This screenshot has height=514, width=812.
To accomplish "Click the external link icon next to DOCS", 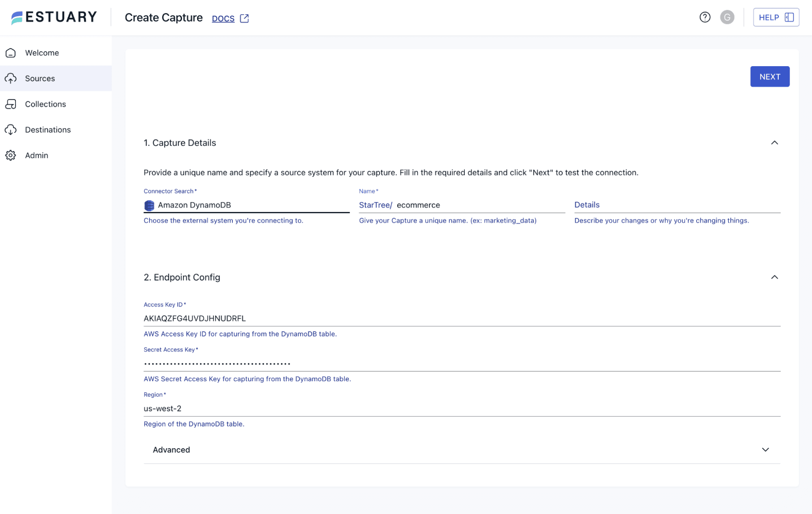I will pyautogui.click(x=244, y=18).
